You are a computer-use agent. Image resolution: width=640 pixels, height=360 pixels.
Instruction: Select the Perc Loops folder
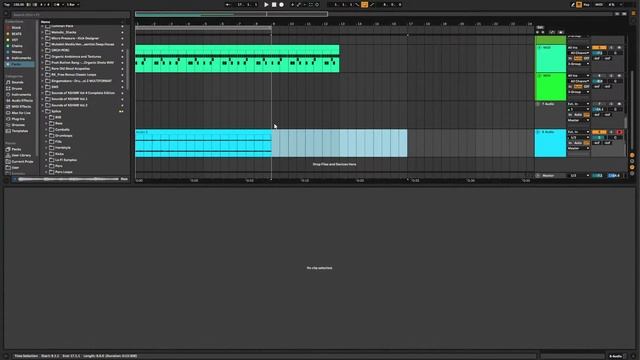pos(63,172)
